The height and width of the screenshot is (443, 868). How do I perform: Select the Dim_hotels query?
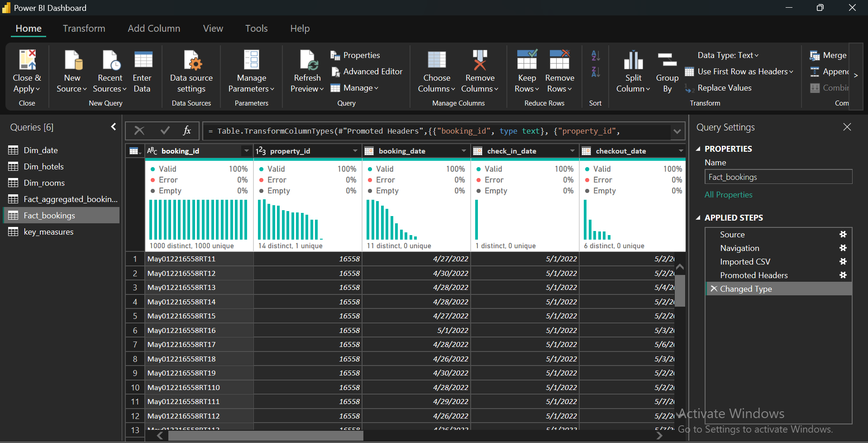(62, 166)
